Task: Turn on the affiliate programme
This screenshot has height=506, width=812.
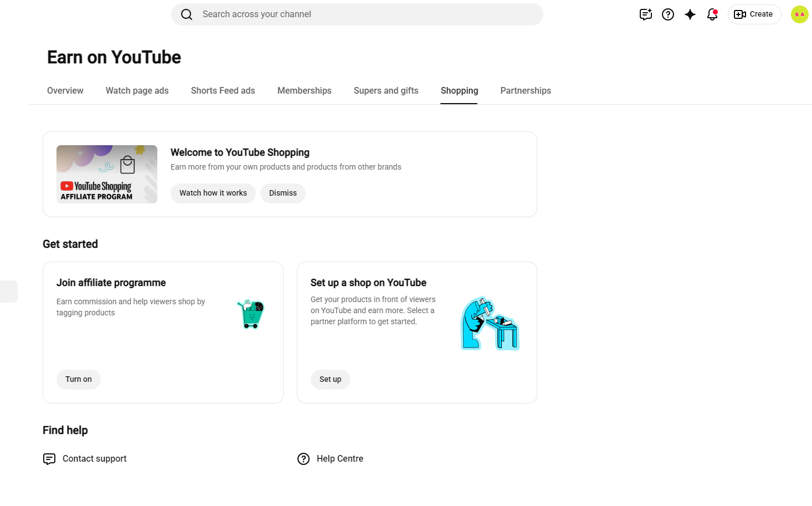Action: click(79, 380)
